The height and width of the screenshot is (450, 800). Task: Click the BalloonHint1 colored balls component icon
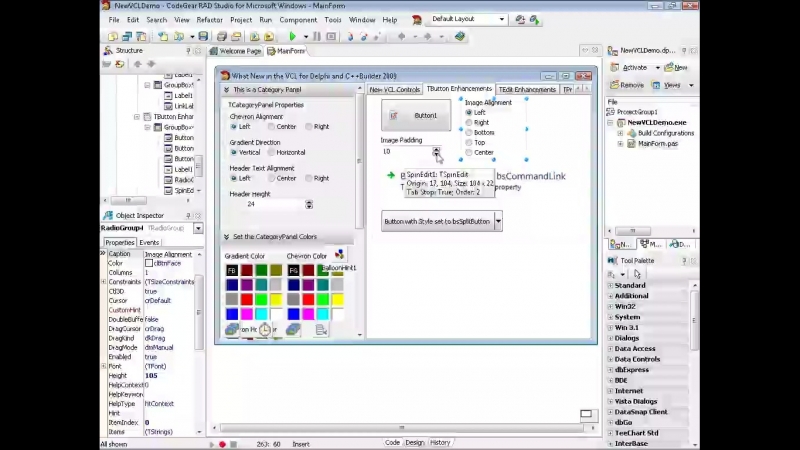(339, 255)
